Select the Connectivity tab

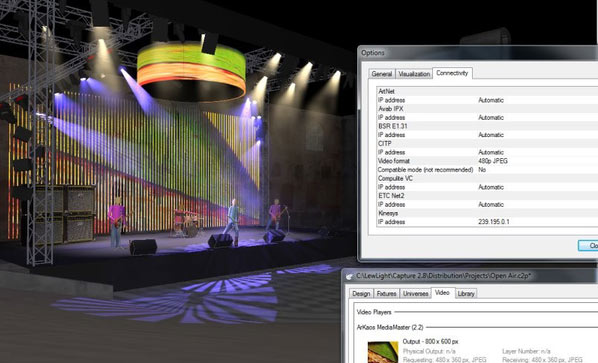452,73
